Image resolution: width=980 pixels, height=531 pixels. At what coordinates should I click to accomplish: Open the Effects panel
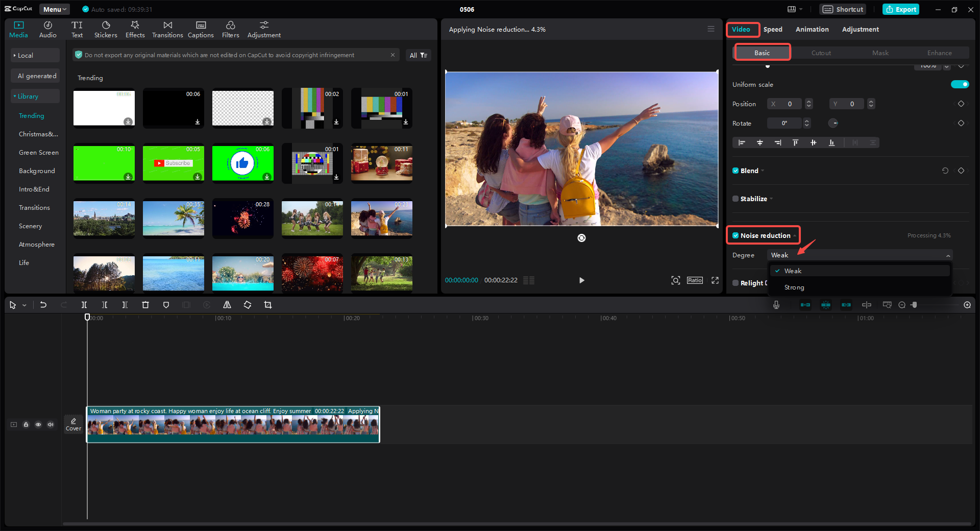pyautogui.click(x=135, y=29)
